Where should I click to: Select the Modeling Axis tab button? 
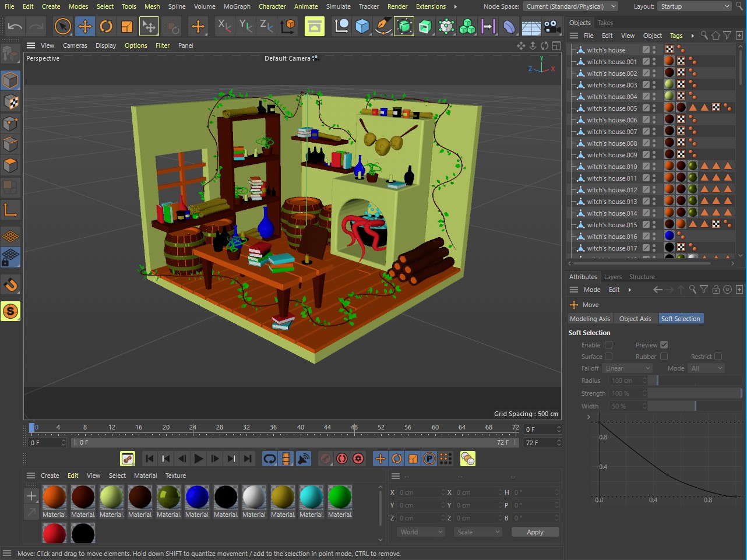click(590, 319)
